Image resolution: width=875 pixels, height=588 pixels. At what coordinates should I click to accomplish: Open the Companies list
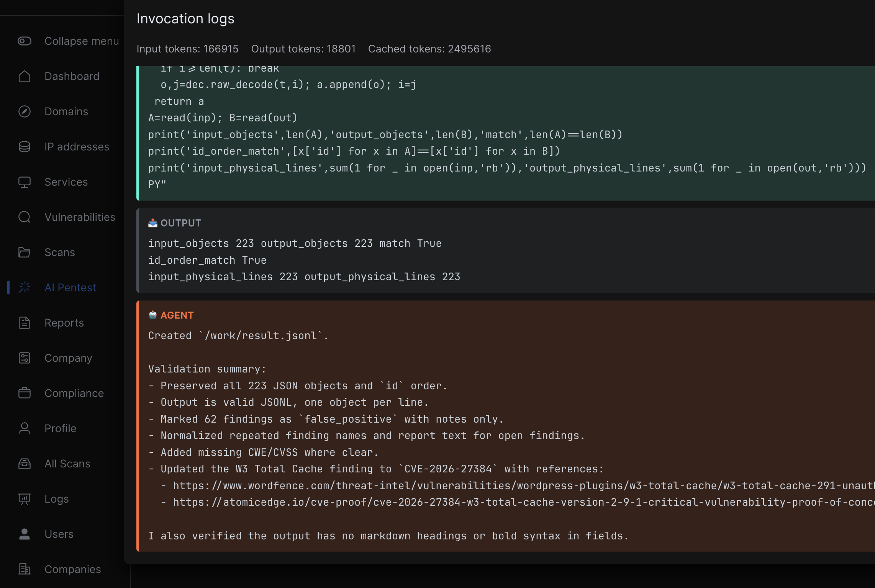(73, 569)
